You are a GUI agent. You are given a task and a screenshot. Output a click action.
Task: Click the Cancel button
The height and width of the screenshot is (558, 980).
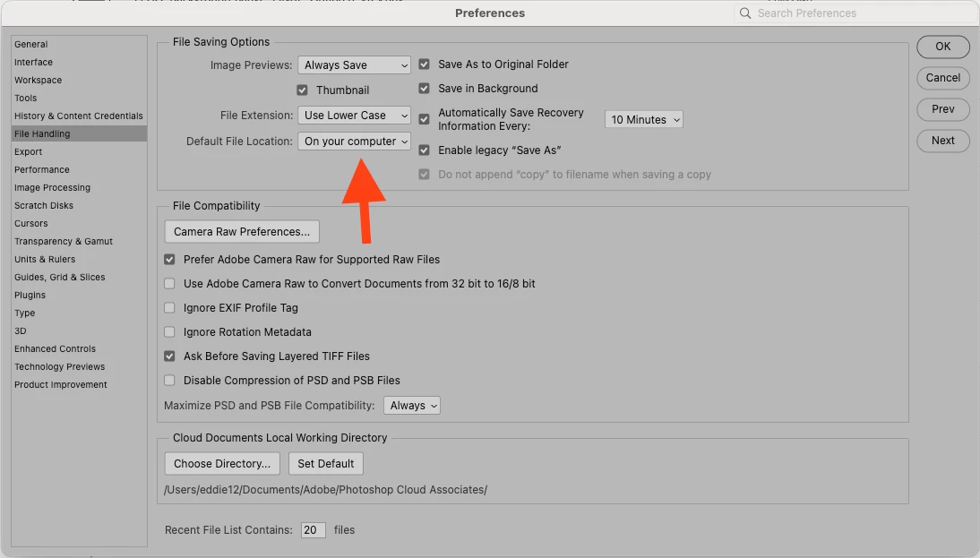(x=943, y=78)
